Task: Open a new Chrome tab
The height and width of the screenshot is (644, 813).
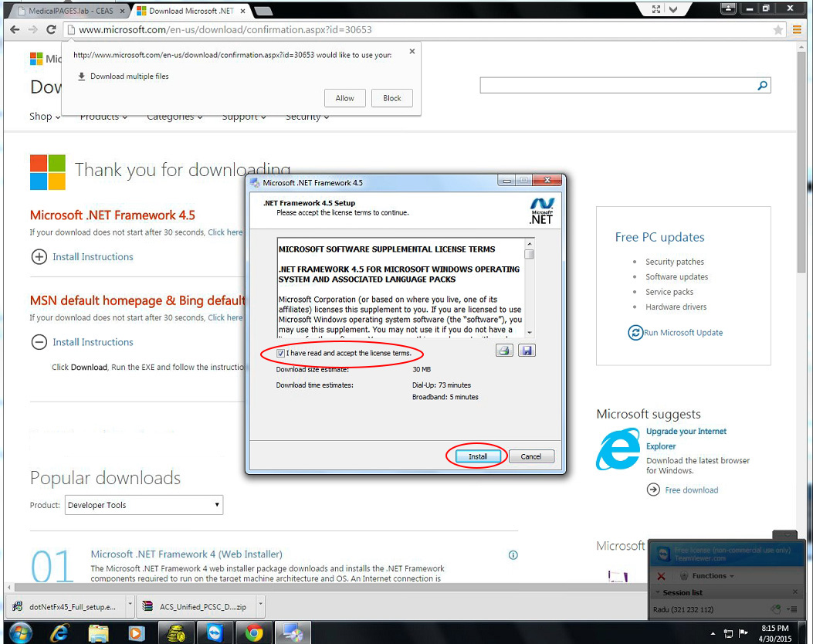Action: pyautogui.click(x=263, y=11)
